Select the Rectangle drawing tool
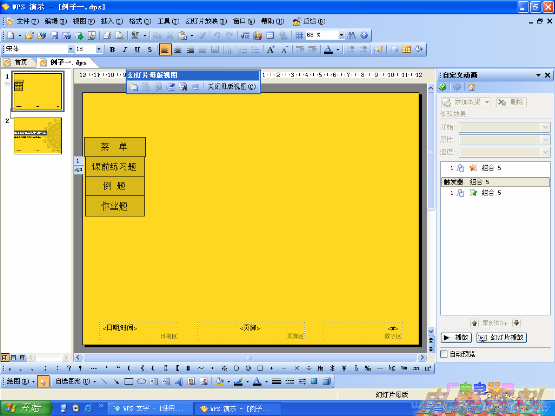Image resolution: width=555 pixels, height=416 pixels. (x=129, y=381)
